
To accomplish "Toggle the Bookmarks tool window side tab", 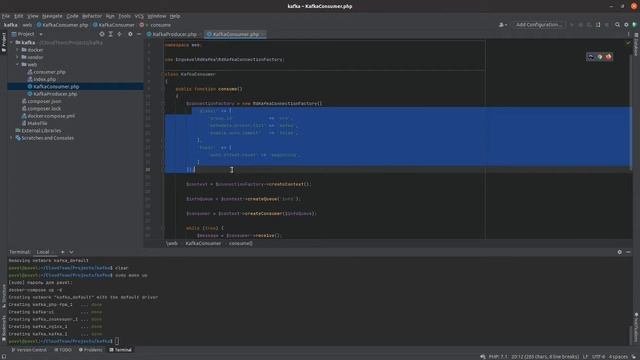I will (4, 329).
